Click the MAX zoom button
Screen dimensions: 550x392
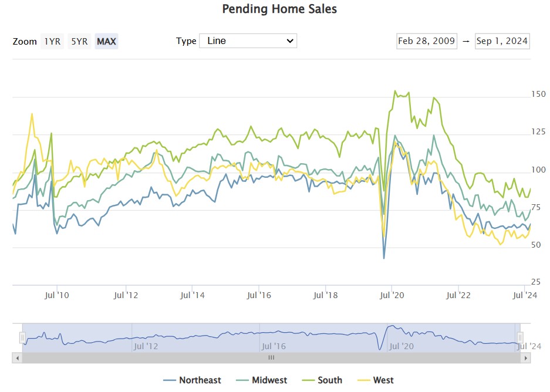(106, 41)
